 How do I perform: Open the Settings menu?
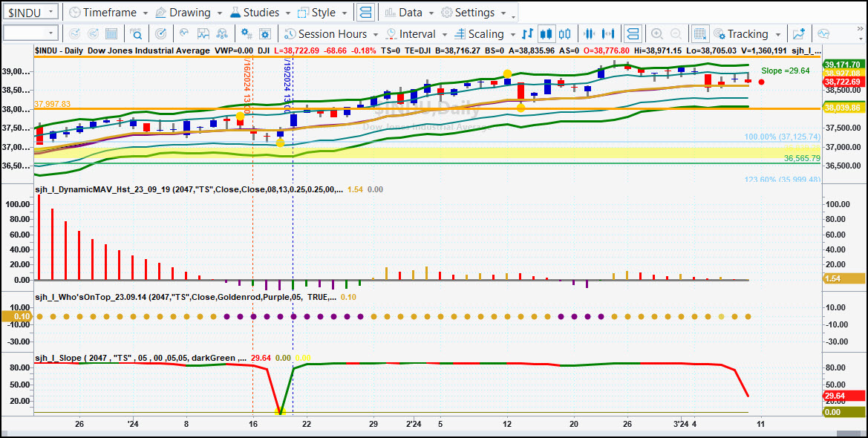[474, 12]
